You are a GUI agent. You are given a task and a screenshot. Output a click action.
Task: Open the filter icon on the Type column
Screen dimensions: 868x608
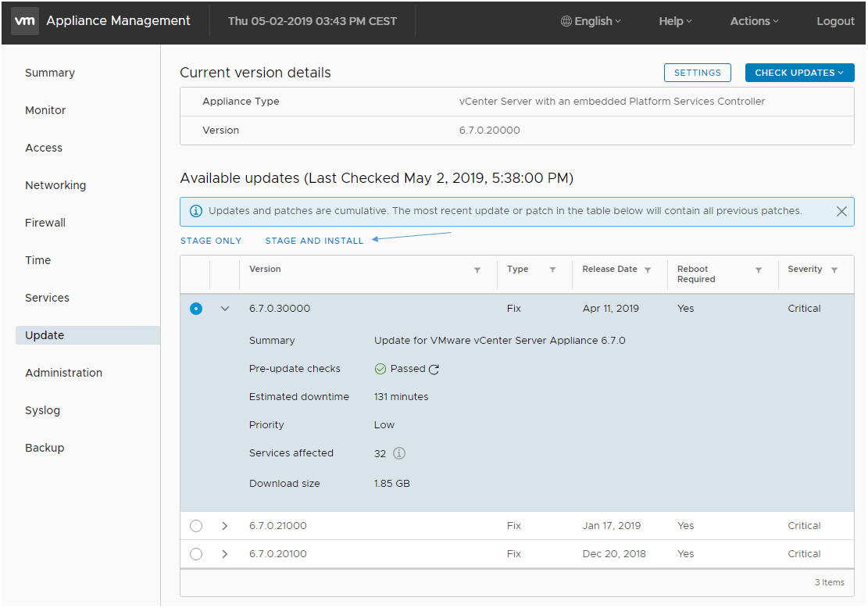(x=552, y=269)
